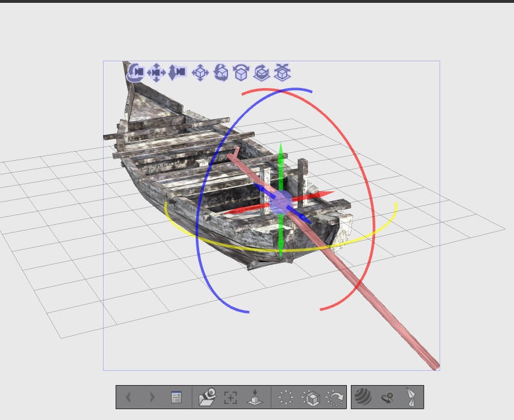514x420 pixels.
Task: Go to previous 3D object arrow
Action: click(128, 397)
